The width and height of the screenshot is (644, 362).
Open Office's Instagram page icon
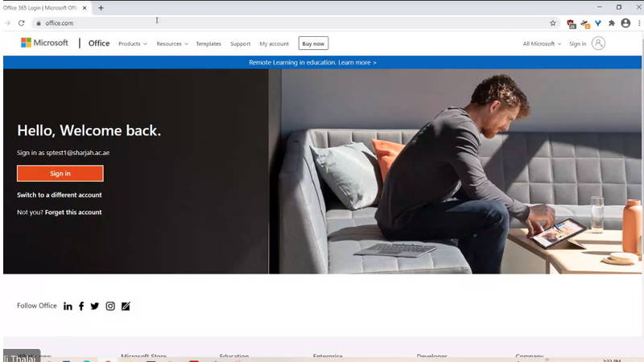pyautogui.click(x=110, y=306)
